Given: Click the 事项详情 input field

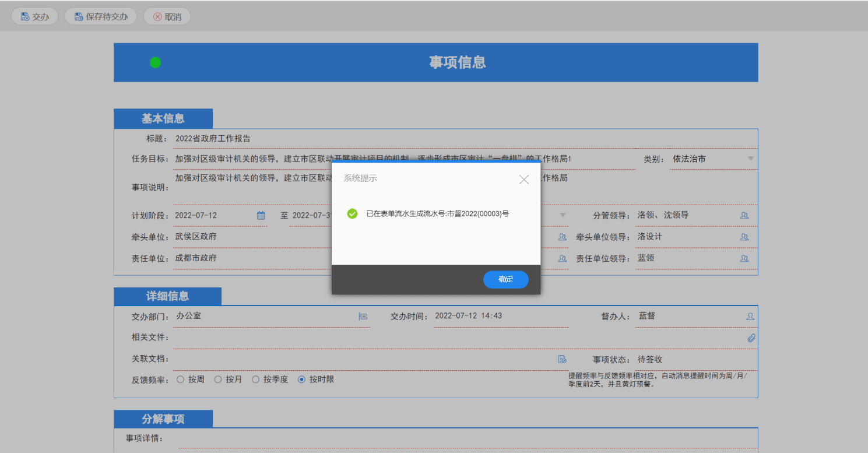Looking at the screenshot, I should click(468, 438).
